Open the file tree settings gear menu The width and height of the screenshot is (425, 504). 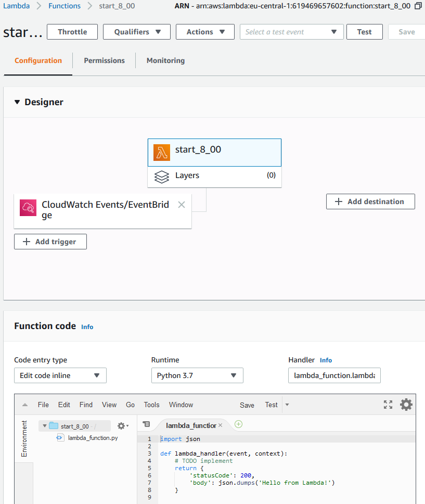123,426
